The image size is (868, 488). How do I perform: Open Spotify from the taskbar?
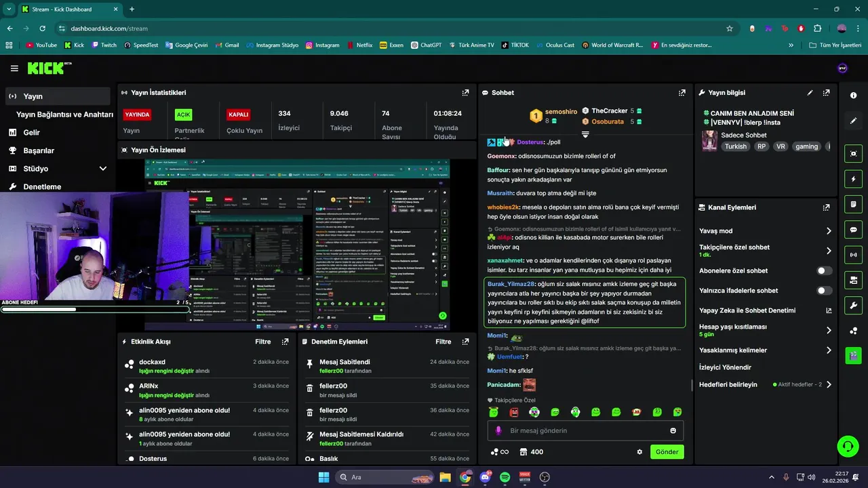505,477
